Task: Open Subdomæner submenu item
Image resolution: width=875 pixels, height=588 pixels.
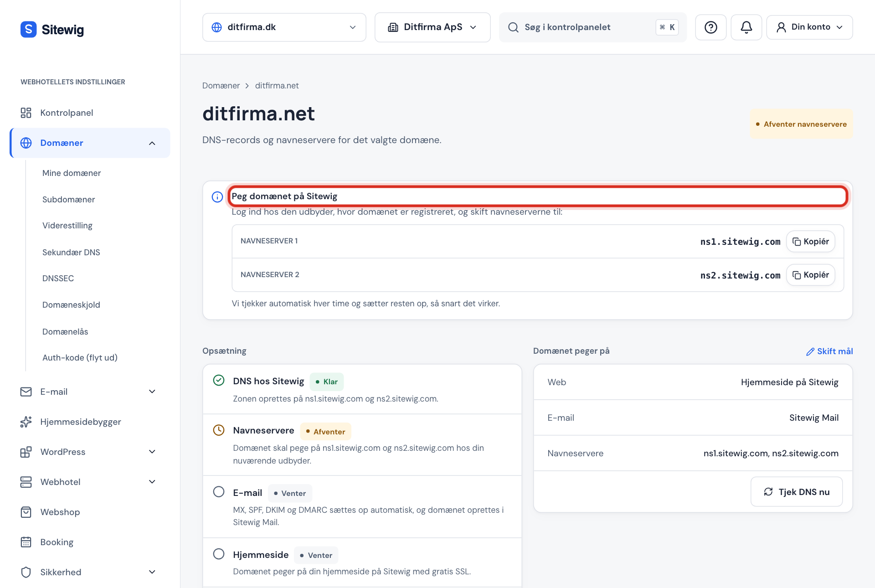Action: point(69,200)
